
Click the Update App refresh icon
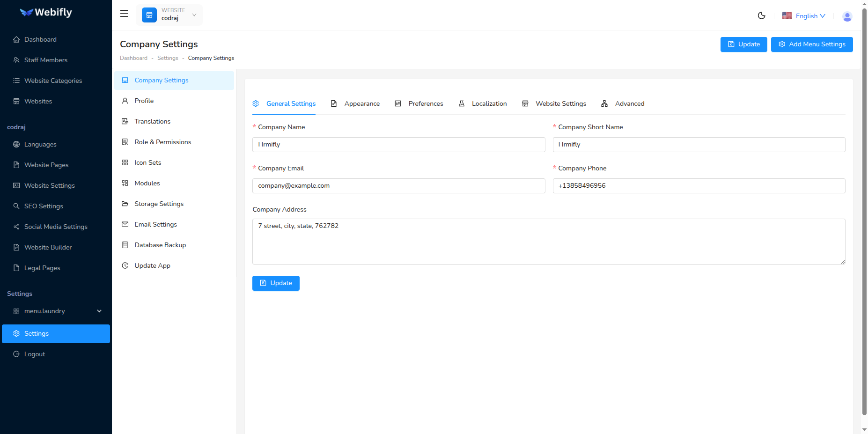pos(125,265)
